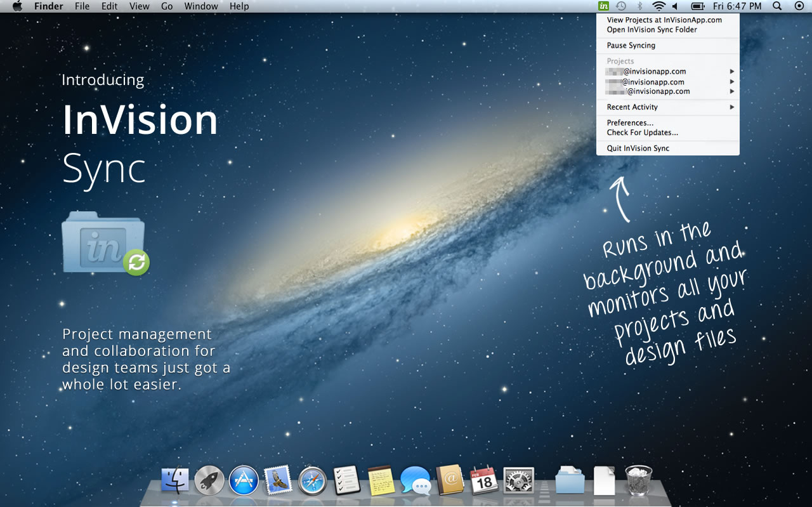The width and height of the screenshot is (812, 507).
Task: Open the yellow Notes icon in Dock
Action: (x=381, y=480)
